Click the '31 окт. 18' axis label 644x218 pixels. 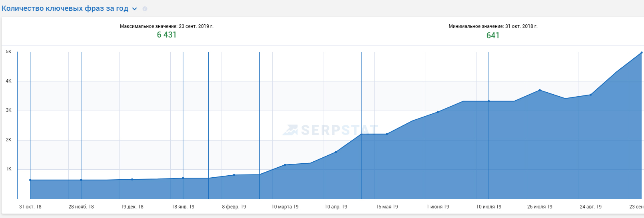point(30,207)
